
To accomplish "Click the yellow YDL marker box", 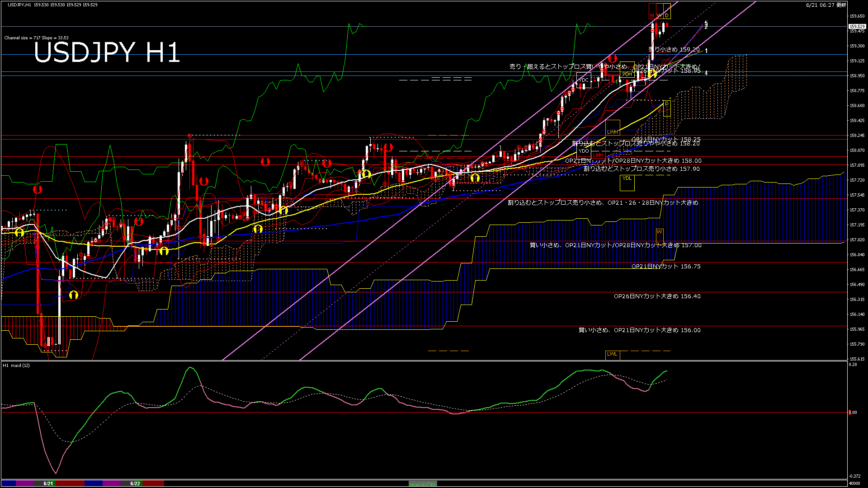I will [627, 183].
